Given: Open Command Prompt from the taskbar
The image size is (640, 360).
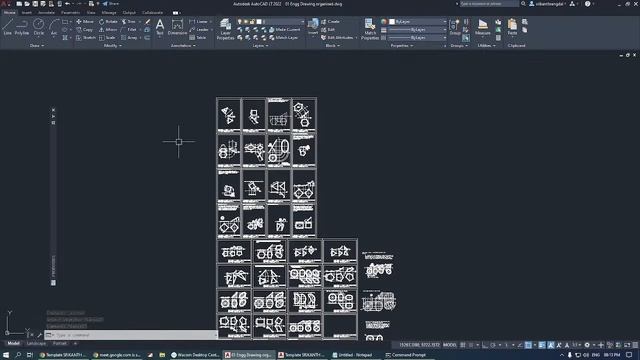Looking at the screenshot, I should click(406, 355).
